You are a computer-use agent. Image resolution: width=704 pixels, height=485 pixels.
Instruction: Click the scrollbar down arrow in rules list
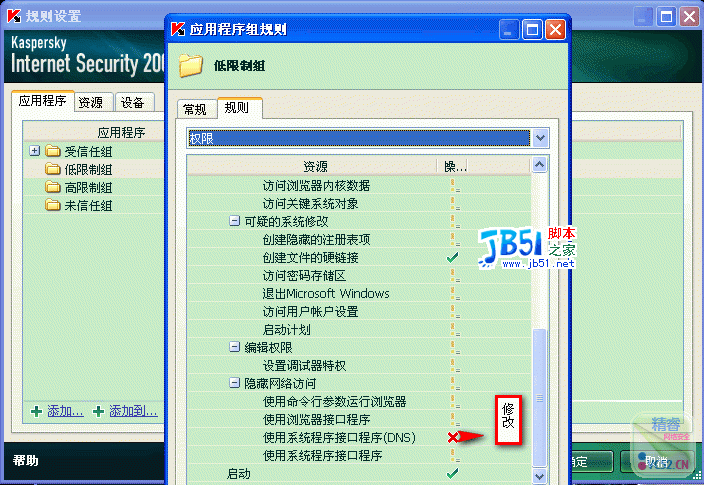pyautogui.click(x=539, y=476)
